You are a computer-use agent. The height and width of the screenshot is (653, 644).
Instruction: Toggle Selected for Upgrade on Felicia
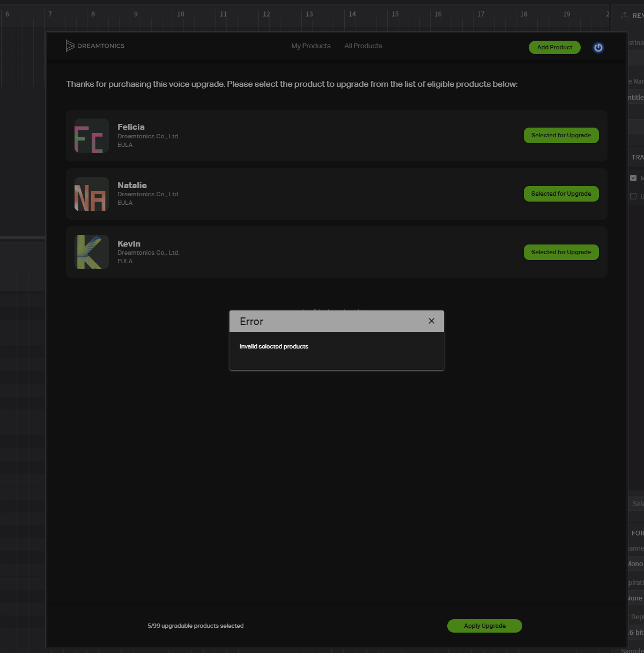pyautogui.click(x=561, y=136)
